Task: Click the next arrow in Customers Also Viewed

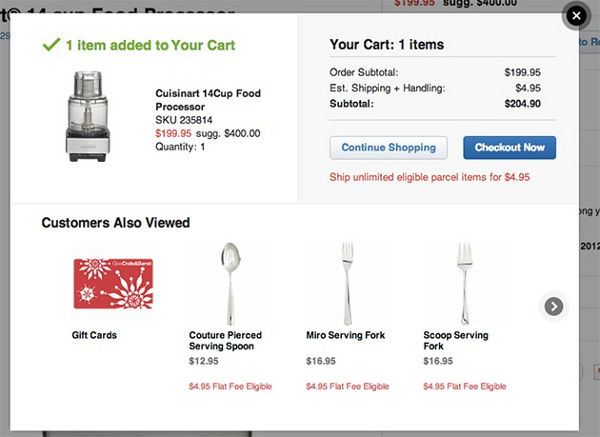Action: coord(554,306)
